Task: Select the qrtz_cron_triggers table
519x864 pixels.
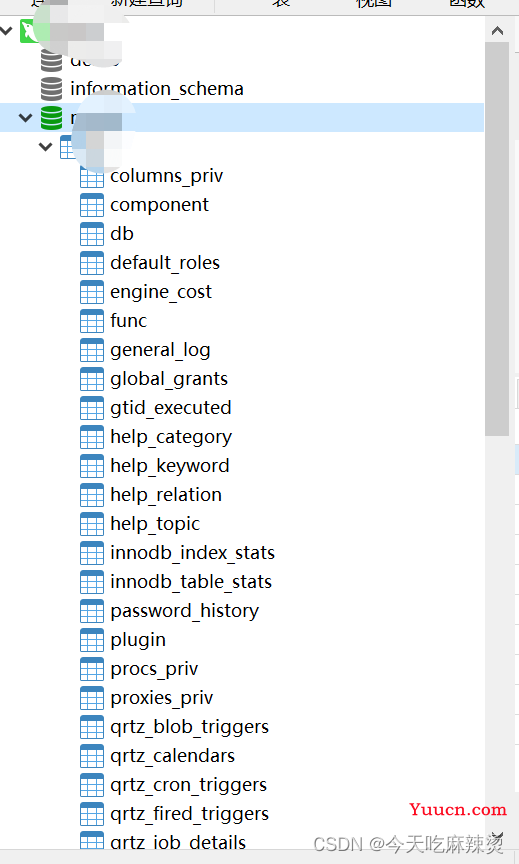Action: (x=188, y=785)
